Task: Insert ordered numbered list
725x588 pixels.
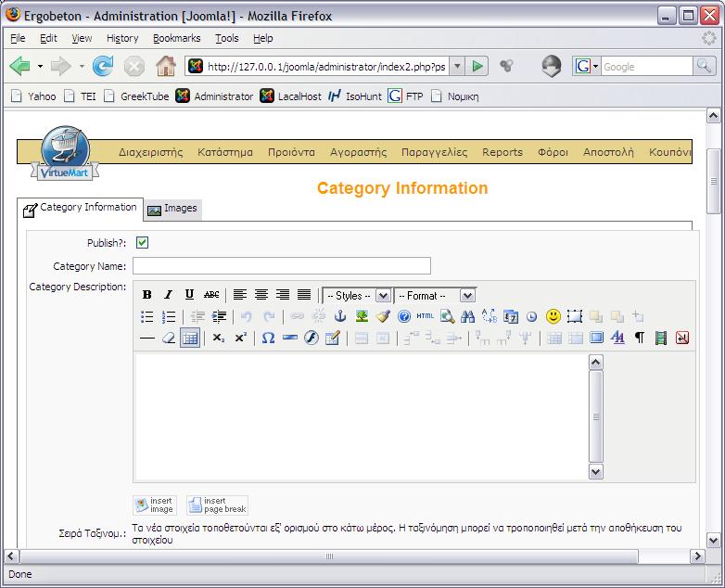Action: click(x=169, y=317)
